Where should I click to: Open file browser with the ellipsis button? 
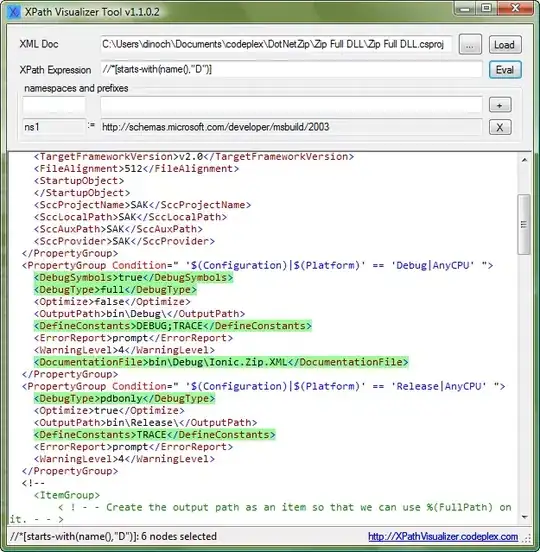470,45
